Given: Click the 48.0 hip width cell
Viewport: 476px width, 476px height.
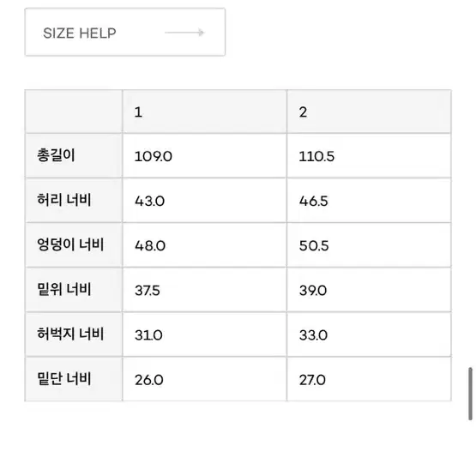Looking at the screenshot, I should pyautogui.click(x=205, y=245).
